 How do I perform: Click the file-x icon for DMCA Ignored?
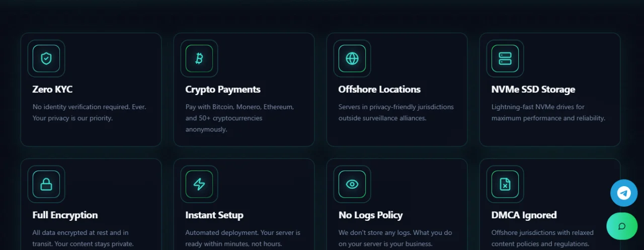pyautogui.click(x=505, y=184)
